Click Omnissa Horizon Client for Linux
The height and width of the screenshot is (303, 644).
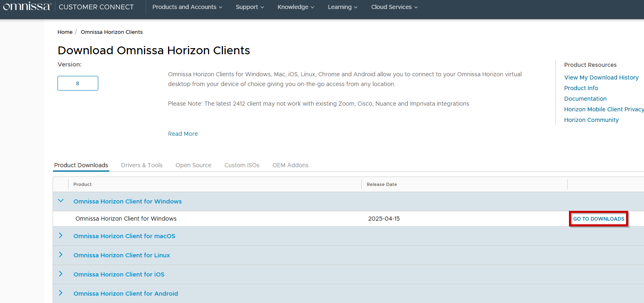[x=122, y=255]
